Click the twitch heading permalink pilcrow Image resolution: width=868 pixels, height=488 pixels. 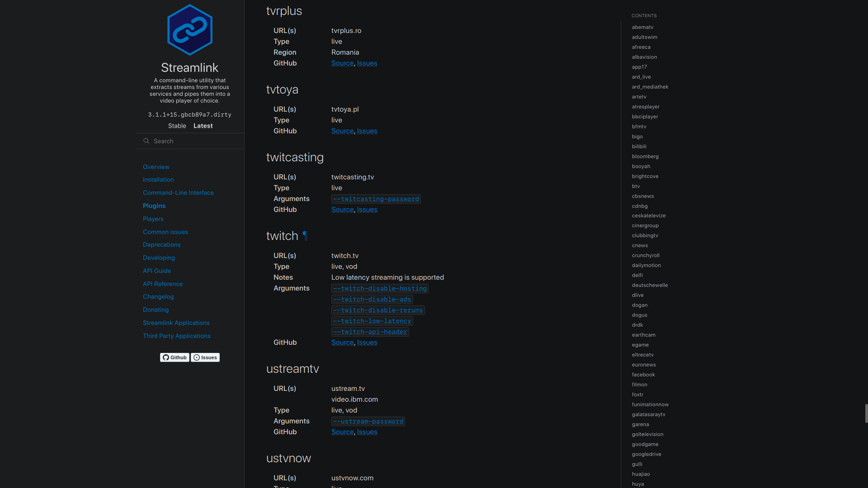(x=305, y=236)
